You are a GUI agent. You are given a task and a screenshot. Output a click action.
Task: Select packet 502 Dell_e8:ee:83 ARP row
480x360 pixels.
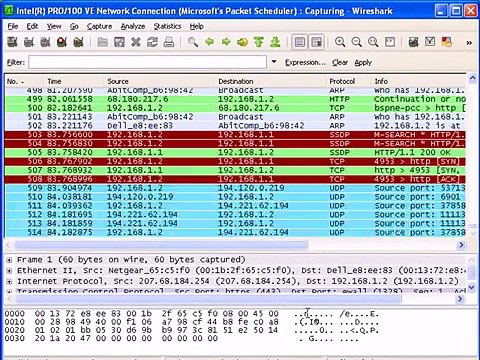point(235,126)
